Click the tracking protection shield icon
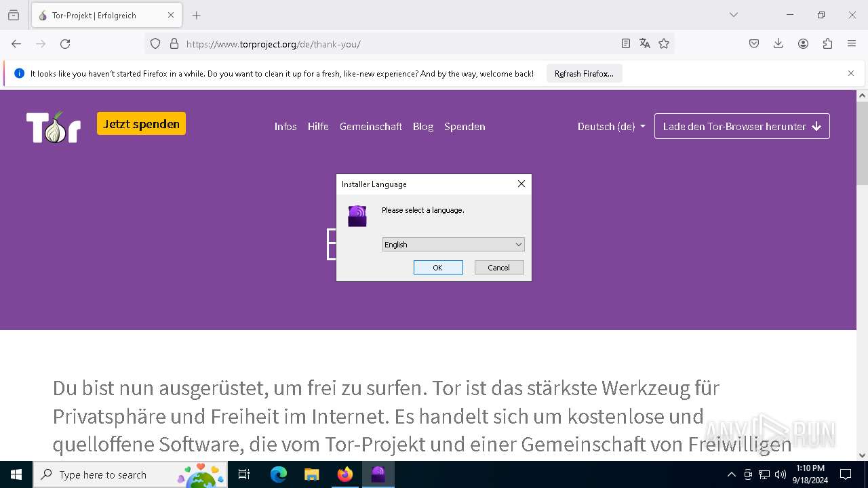 click(155, 44)
